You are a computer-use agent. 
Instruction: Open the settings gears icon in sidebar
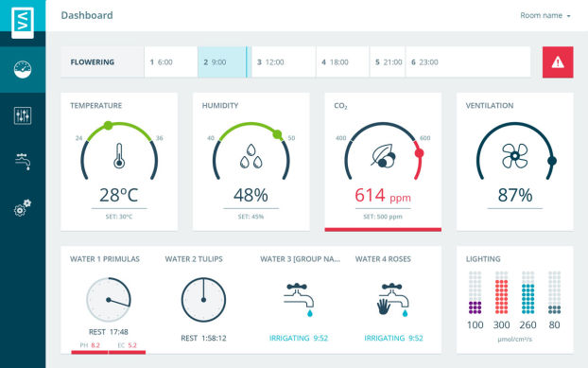point(23,208)
